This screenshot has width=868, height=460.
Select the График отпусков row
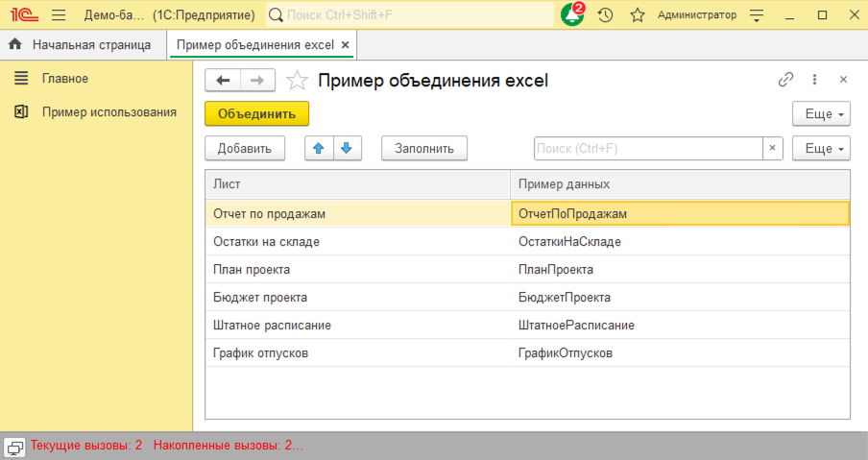coord(527,353)
